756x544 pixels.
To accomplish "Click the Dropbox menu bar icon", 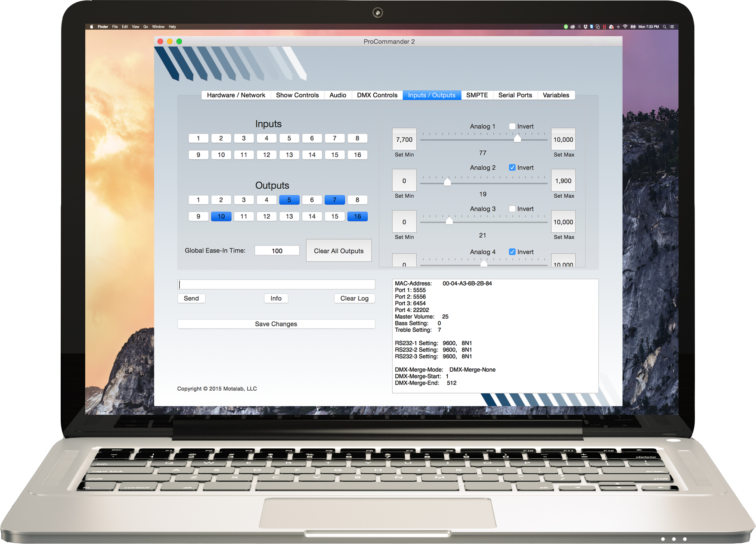I will click(586, 27).
